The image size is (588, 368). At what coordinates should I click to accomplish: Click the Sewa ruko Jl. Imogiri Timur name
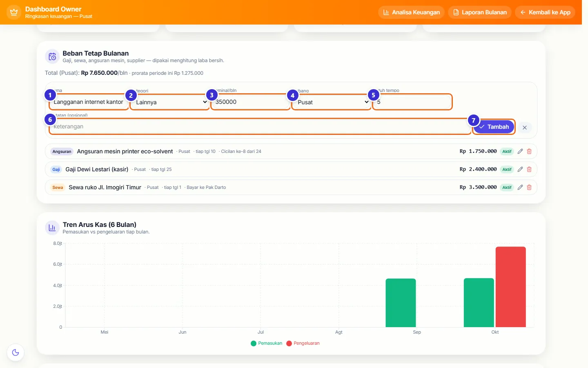tap(105, 187)
